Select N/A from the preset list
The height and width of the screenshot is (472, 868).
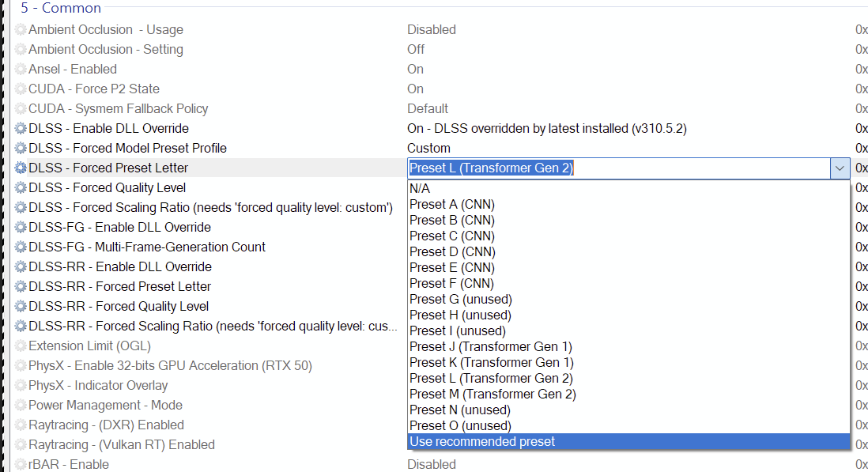click(x=420, y=188)
